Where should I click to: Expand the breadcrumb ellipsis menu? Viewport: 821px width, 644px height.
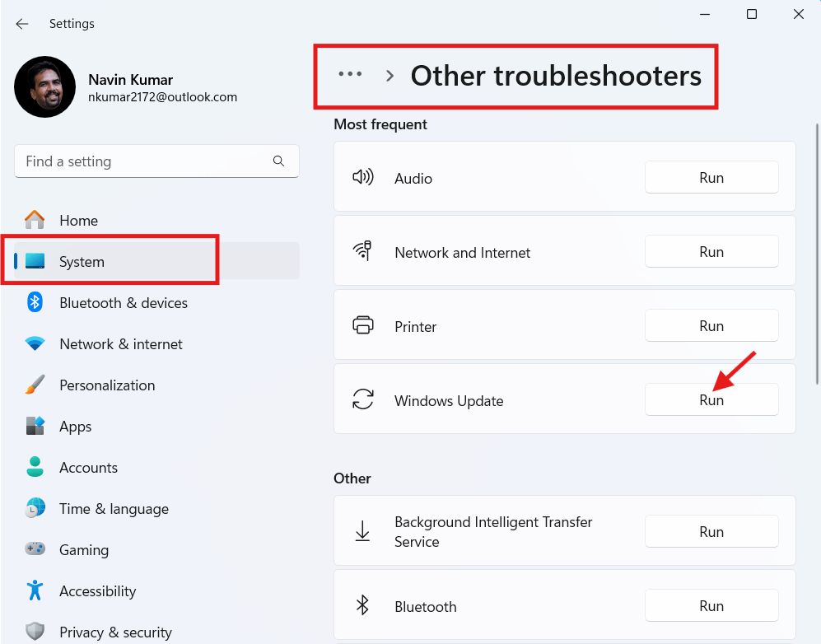pyautogui.click(x=350, y=75)
